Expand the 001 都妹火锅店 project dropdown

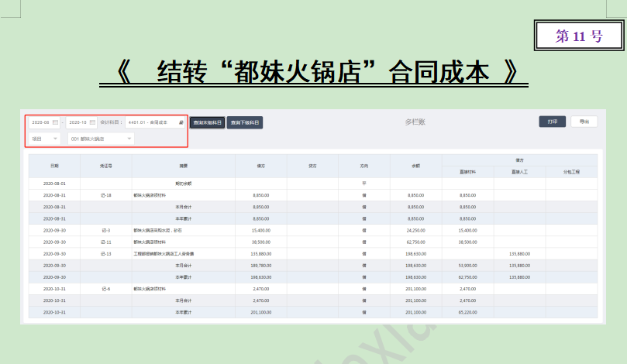[x=102, y=139]
